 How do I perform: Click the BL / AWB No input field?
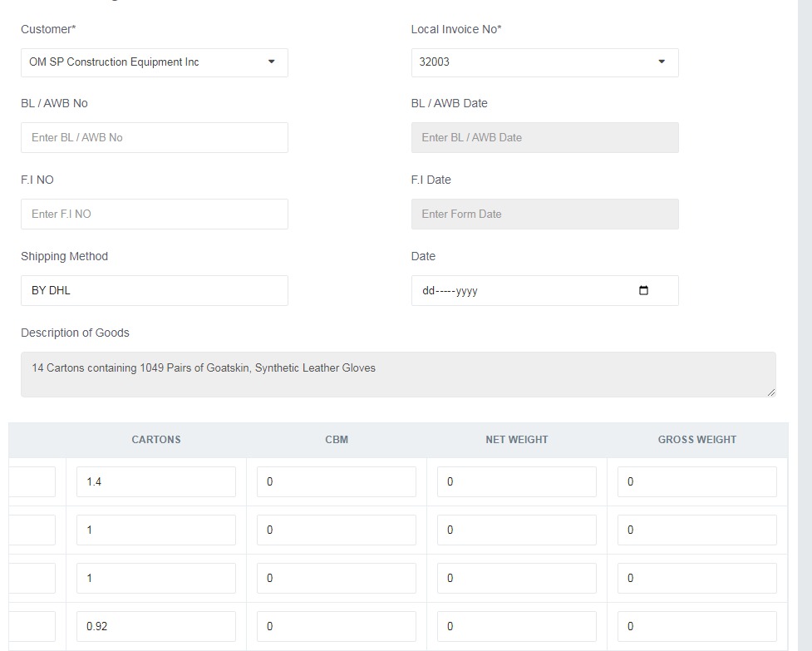(x=154, y=138)
